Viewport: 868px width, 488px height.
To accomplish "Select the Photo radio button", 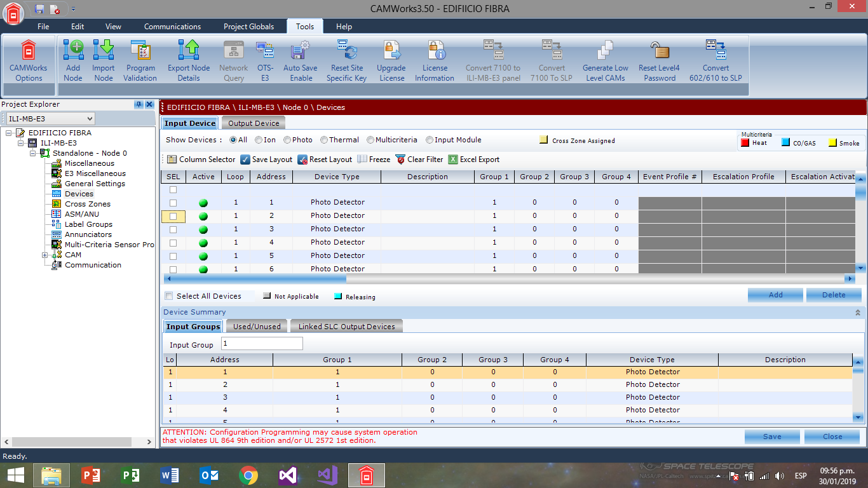I will [x=287, y=140].
